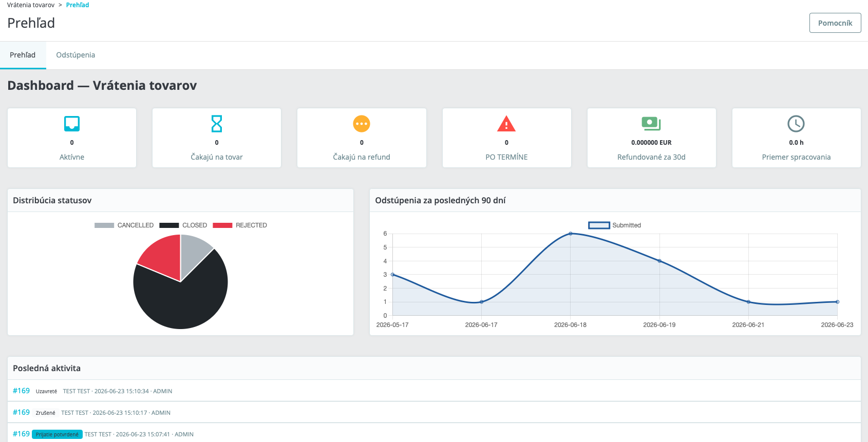Click the red warning triangle PO TERMÍNE icon

[x=506, y=124]
